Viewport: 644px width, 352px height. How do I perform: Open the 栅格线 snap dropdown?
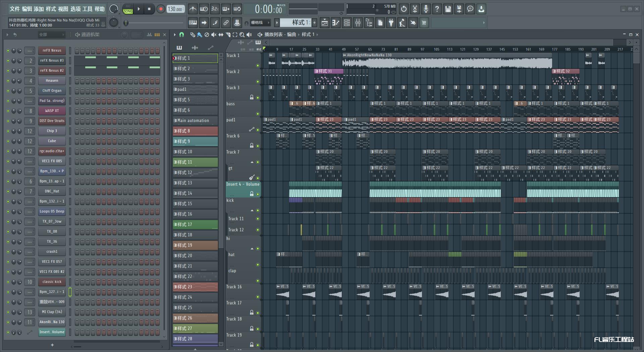click(260, 23)
